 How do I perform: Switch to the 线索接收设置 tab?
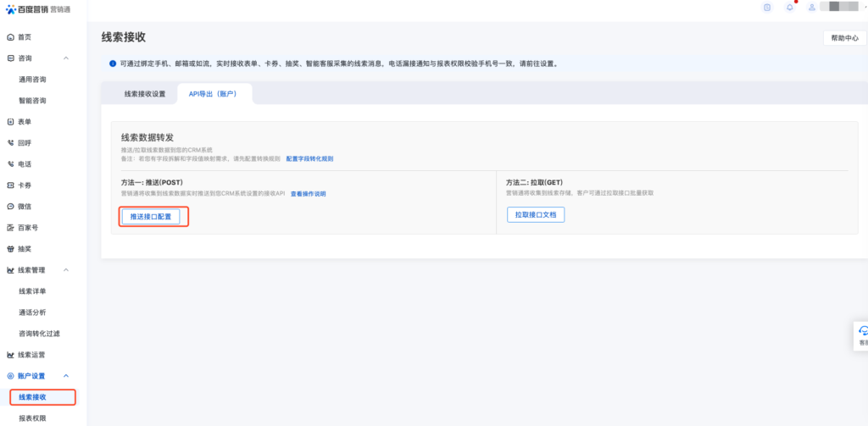[145, 94]
